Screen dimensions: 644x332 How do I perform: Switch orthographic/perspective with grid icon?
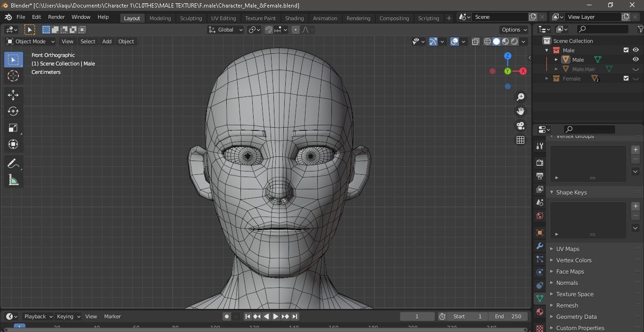click(520, 140)
